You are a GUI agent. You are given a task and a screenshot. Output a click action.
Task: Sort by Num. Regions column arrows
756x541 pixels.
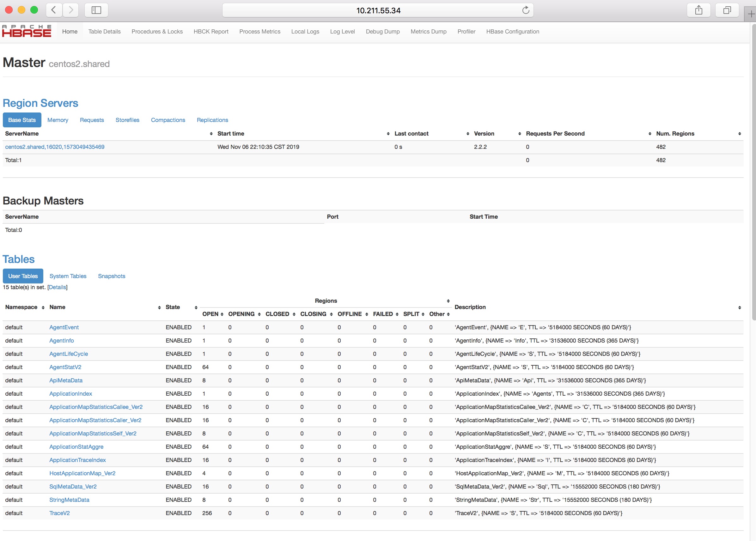coord(739,134)
